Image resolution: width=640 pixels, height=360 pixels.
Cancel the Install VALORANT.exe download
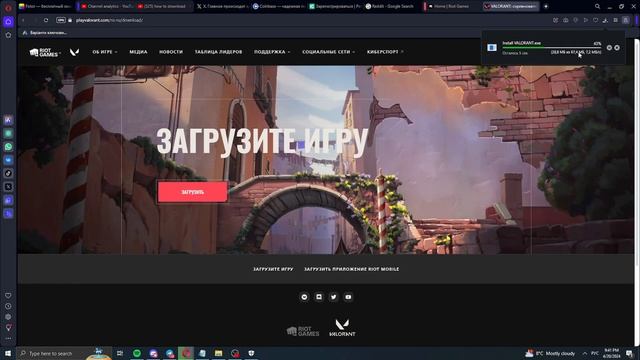[617, 48]
